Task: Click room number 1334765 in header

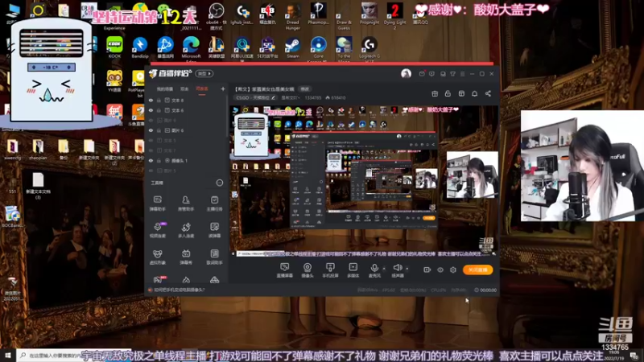Action: [313, 97]
